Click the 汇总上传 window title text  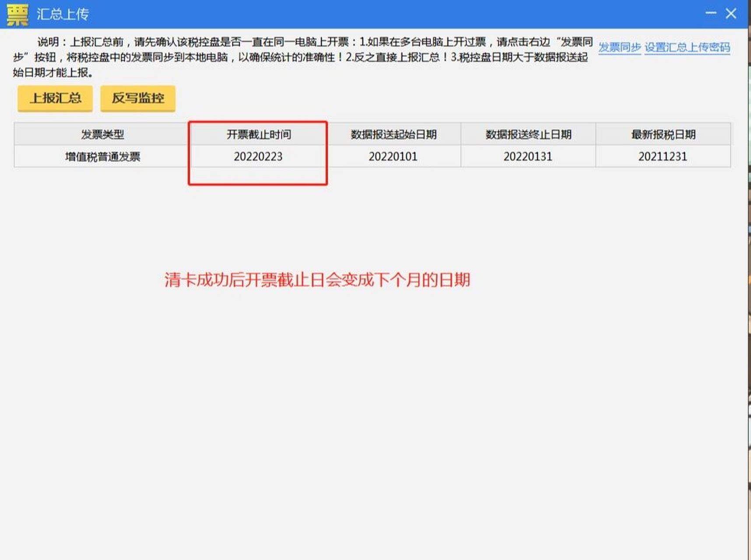(x=63, y=14)
